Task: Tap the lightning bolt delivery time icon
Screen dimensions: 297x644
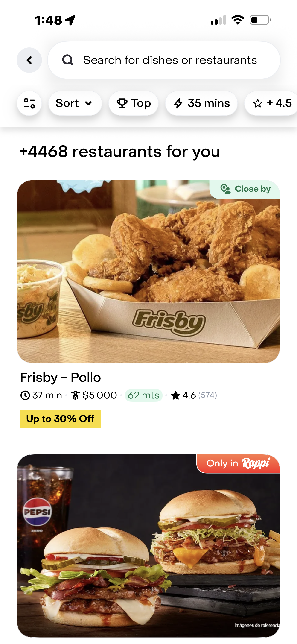Action: (x=178, y=103)
